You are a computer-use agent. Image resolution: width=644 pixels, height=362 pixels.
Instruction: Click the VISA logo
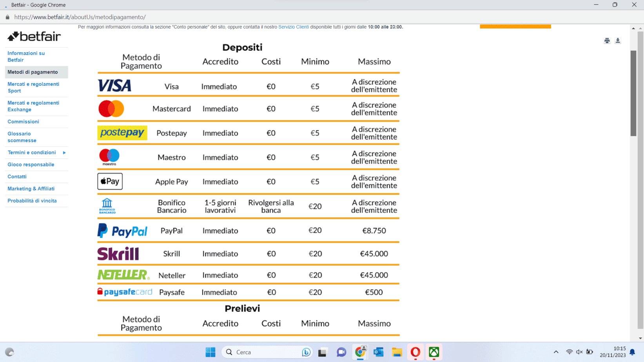click(114, 85)
